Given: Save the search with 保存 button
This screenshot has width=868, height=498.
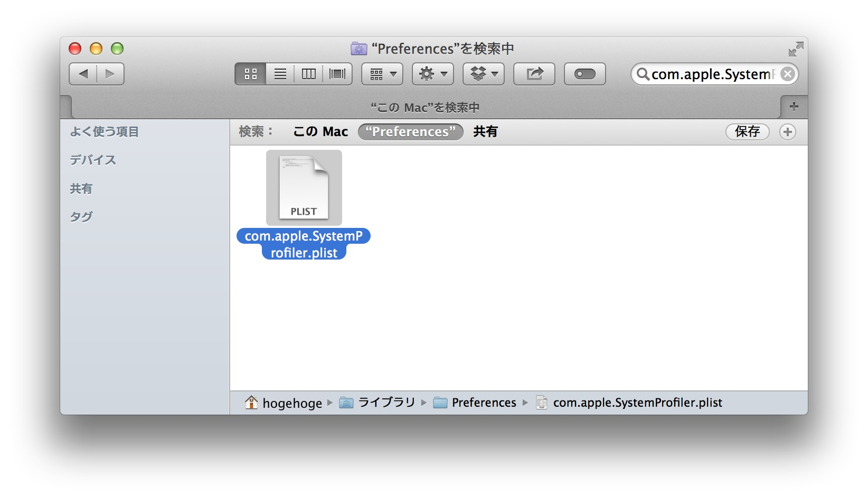Looking at the screenshot, I should 748,131.
